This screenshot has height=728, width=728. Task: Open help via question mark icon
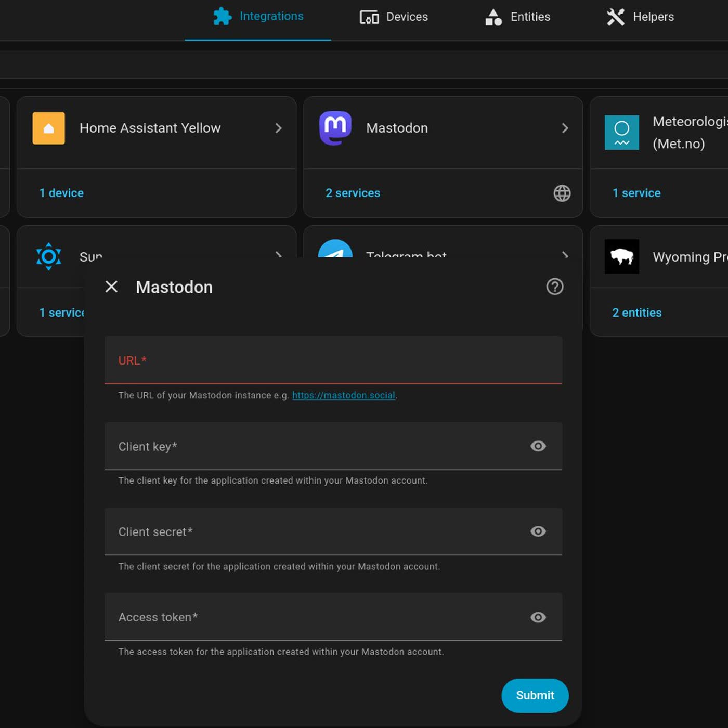click(x=555, y=287)
